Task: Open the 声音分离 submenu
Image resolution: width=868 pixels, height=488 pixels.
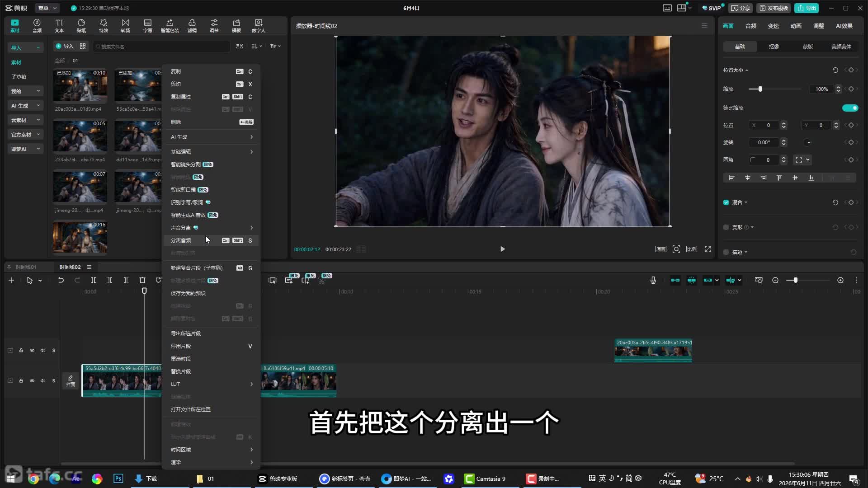Action: click(x=211, y=228)
